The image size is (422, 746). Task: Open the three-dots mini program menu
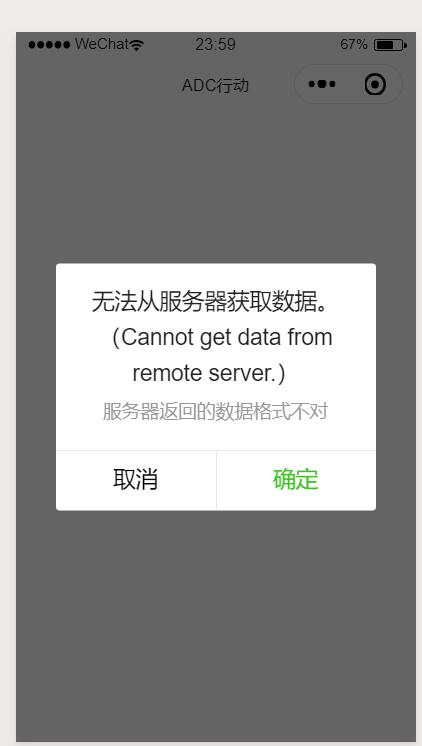tap(322, 84)
